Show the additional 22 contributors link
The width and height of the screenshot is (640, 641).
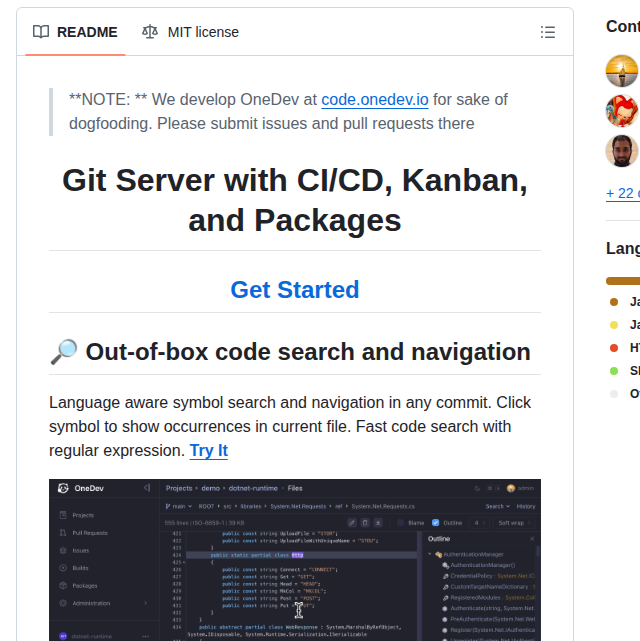pos(622,193)
